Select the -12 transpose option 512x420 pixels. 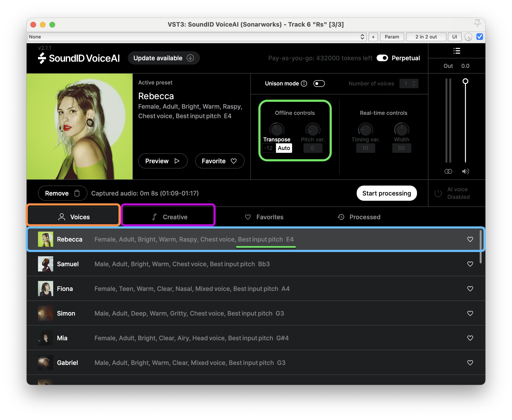tap(268, 148)
